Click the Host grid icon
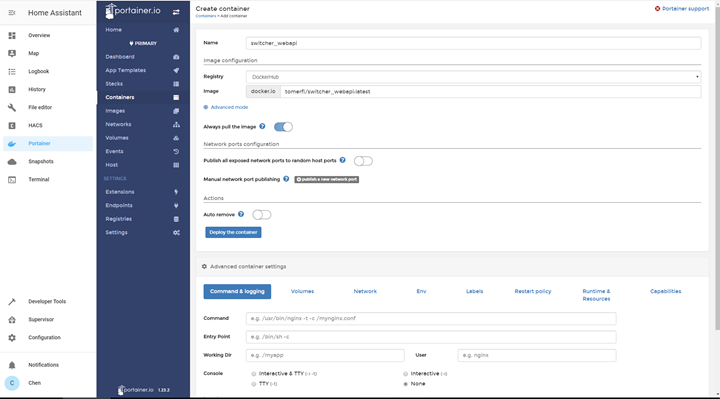 point(176,165)
